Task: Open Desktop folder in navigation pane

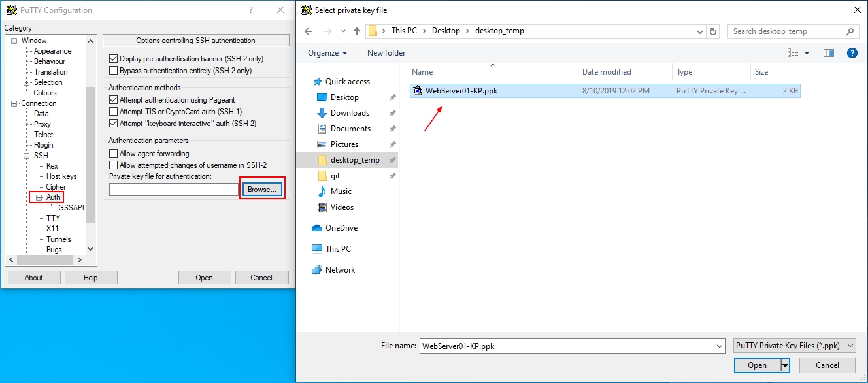Action: 344,97
